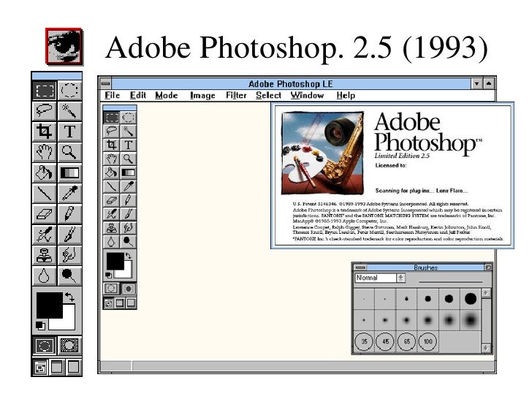Switch to full screen with menu bar, enlarged toolbox
Image resolution: width=532 pixels, height=399 pixels.
(57, 368)
